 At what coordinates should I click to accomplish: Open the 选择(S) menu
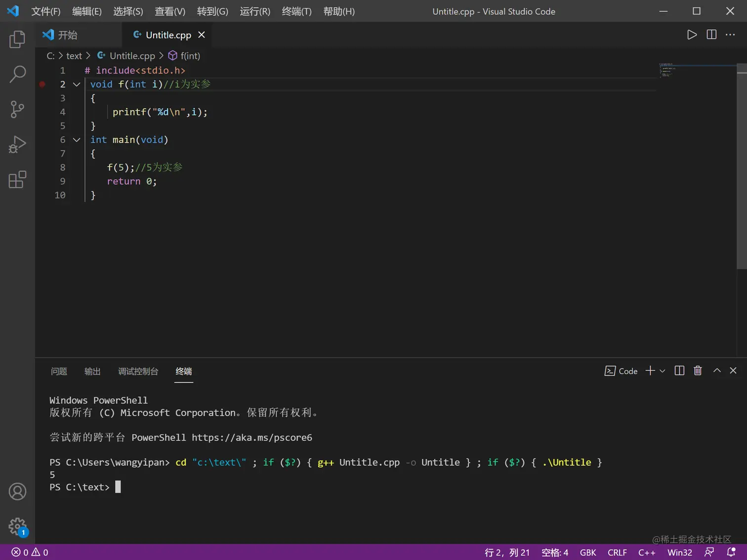128,11
